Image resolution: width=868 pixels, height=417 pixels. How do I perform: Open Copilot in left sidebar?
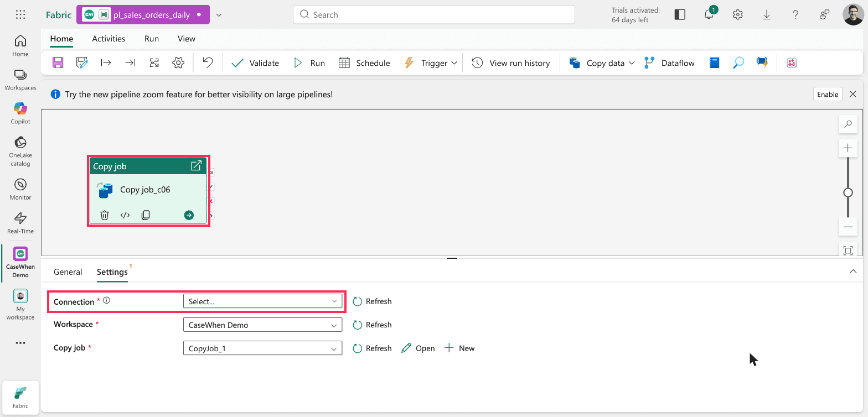[x=20, y=113]
